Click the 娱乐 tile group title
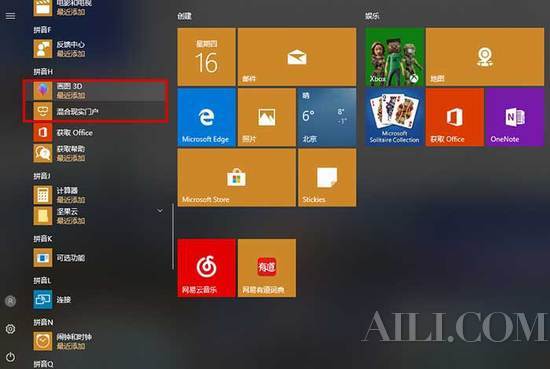The height and width of the screenshot is (369, 550). 372,16
